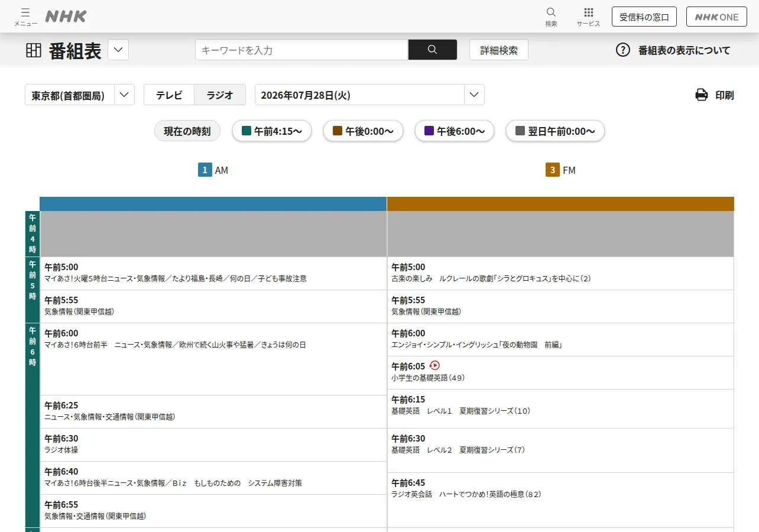Screen dimensions: 759x532
Task: Open FM 基礎英語 レベル2 program
Action: pos(560,450)
